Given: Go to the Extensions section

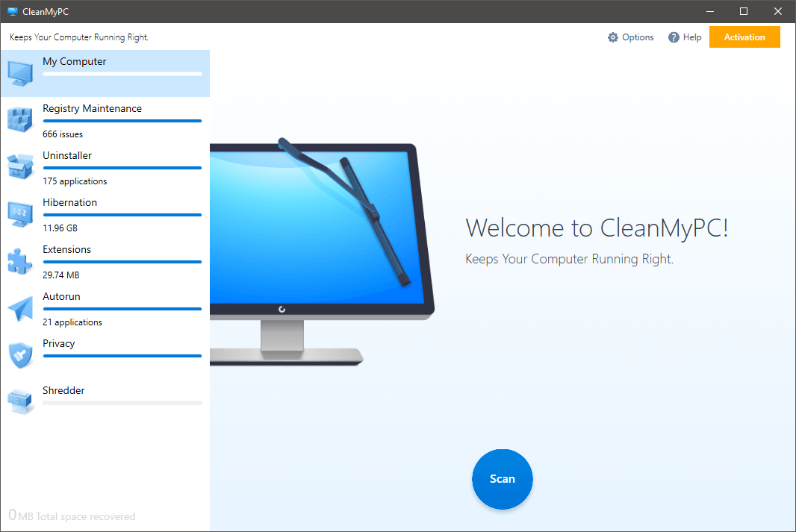Looking at the screenshot, I should [x=105, y=262].
